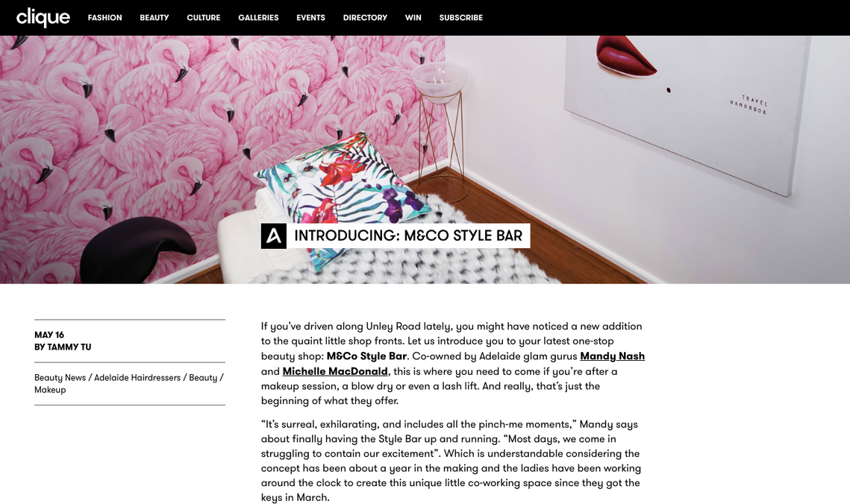Viewport: 850px width, 504px height.
Task: Open the Directory page
Action: point(365,18)
